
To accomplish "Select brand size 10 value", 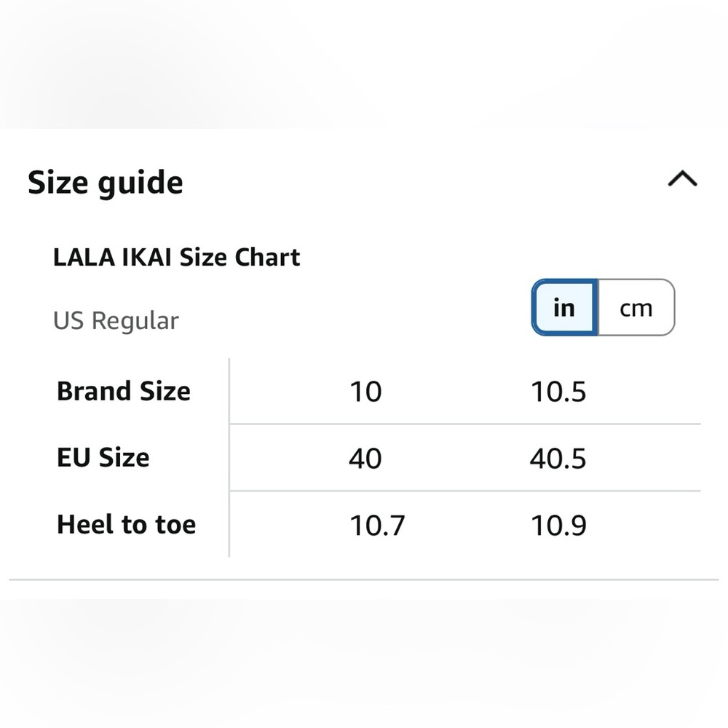I will (x=367, y=391).
